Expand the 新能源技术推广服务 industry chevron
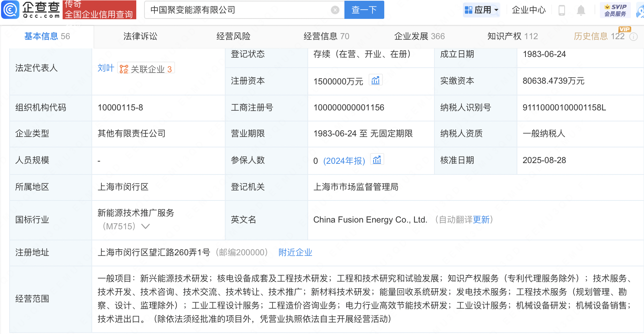644x334 pixels. click(x=146, y=226)
